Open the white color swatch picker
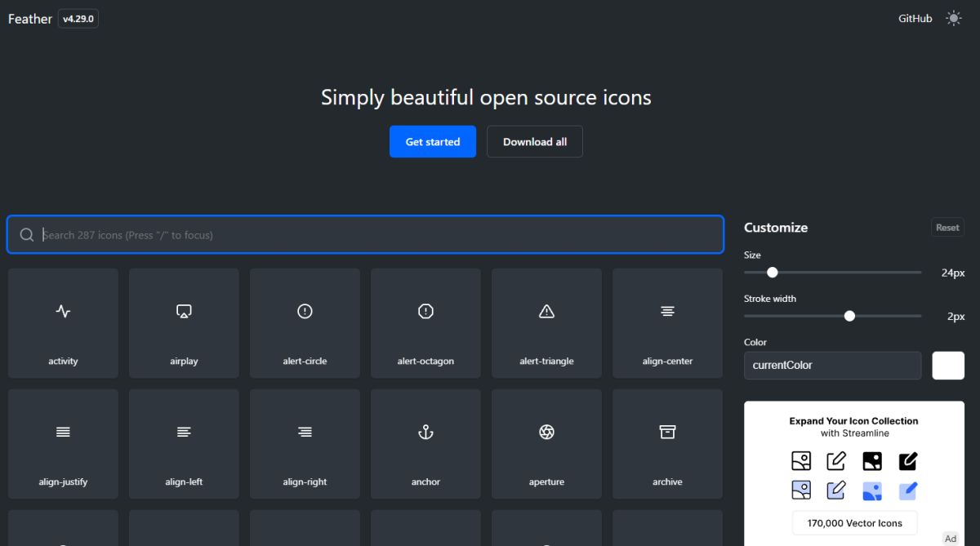Image resolution: width=980 pixels, height=546 pixels. [x=948, y=366]
